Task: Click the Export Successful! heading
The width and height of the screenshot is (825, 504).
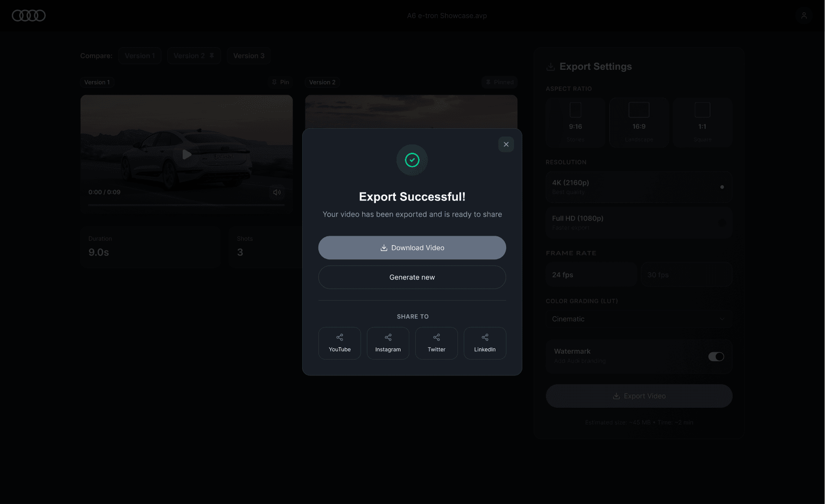Action: [x=412, y=197]
